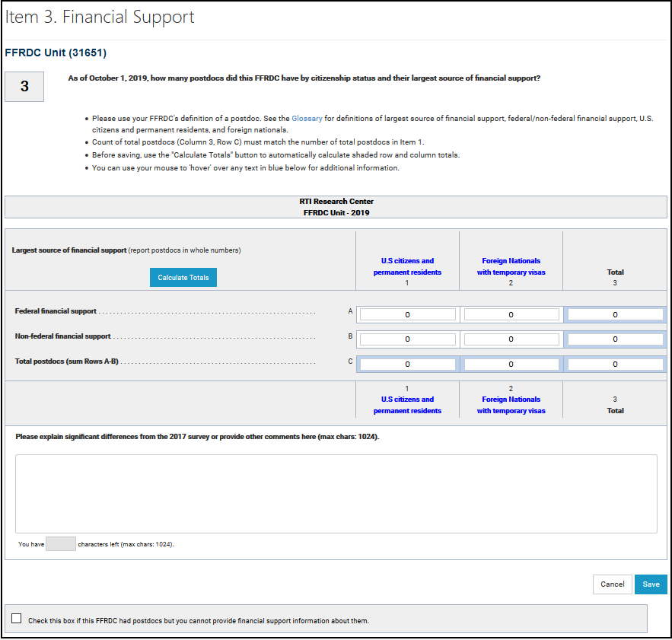The width and height of the screenshot is (672, 640).
Task: Click the Calculate Totals button
Action: tap(183, 278)
